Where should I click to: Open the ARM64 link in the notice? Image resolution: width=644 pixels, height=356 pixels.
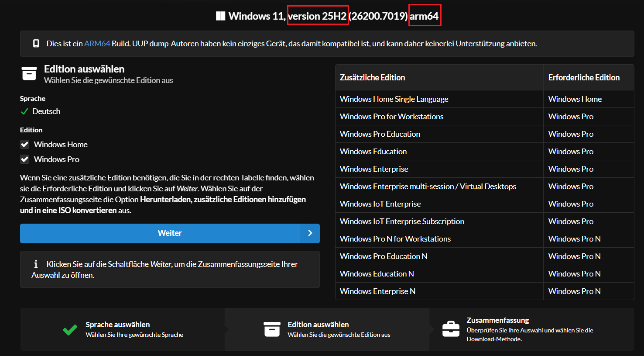(97, 44)
